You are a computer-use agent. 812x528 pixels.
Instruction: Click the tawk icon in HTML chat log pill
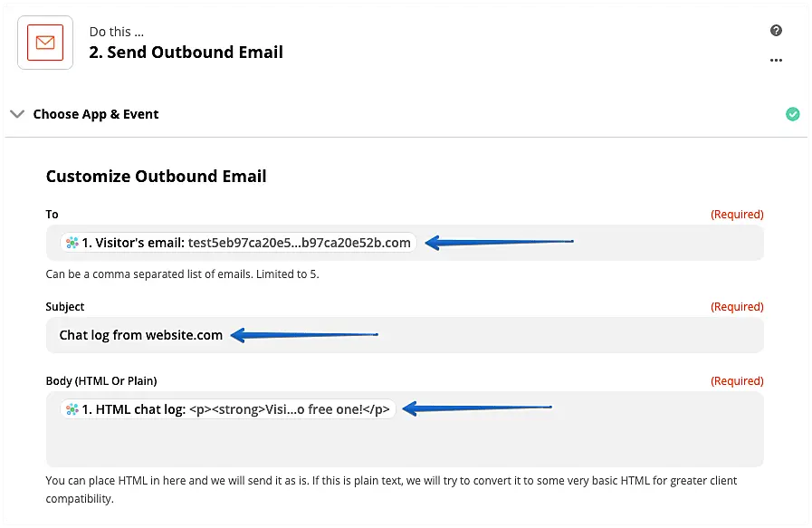click(x=72, y=409)
